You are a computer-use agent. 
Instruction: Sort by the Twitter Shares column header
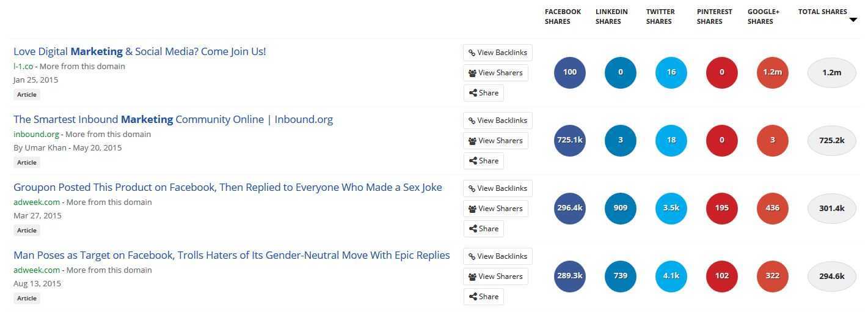point(660,17)
